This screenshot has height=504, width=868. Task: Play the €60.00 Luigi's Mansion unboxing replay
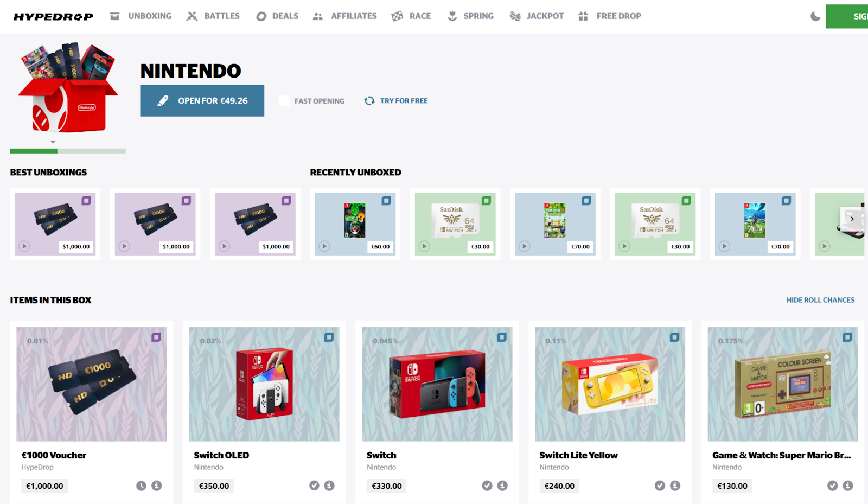coord(324,246)
